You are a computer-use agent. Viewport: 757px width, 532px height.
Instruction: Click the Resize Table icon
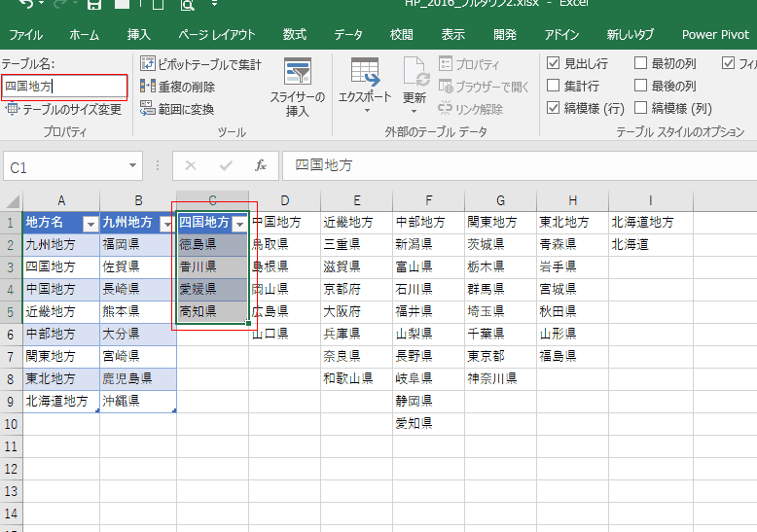[13, 109]
